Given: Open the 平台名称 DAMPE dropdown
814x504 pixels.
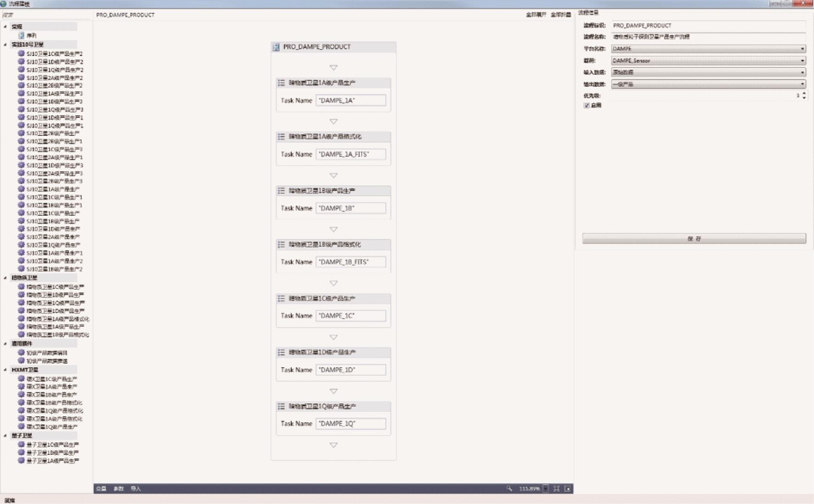Looking at the screenshot, I should tap(708, 49).
